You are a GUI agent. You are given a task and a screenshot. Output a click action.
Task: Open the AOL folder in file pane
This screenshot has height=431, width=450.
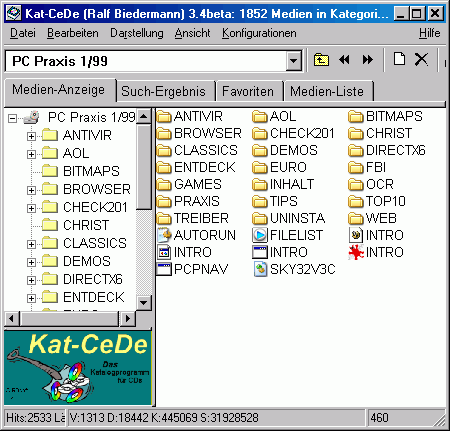point(274,117)
